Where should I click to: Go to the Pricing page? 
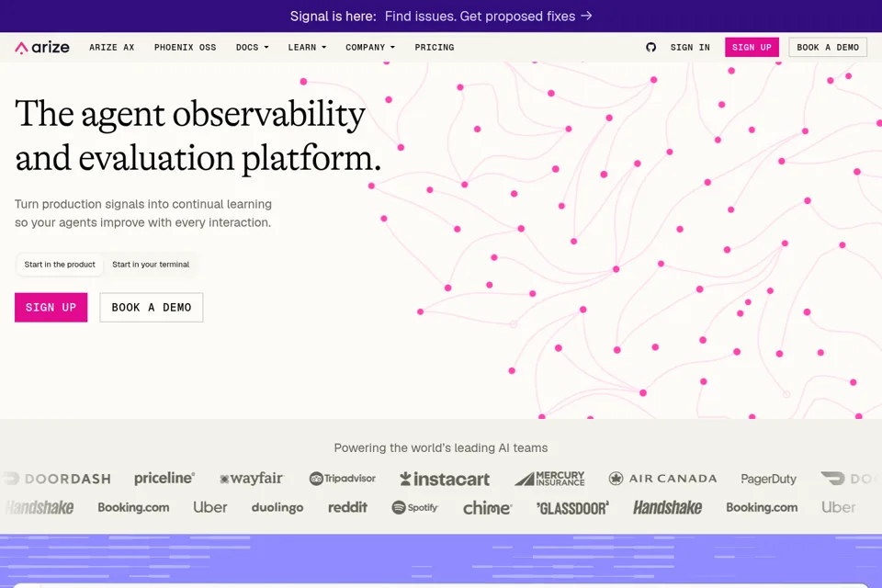pyautogui.click(x=435, y=47)
